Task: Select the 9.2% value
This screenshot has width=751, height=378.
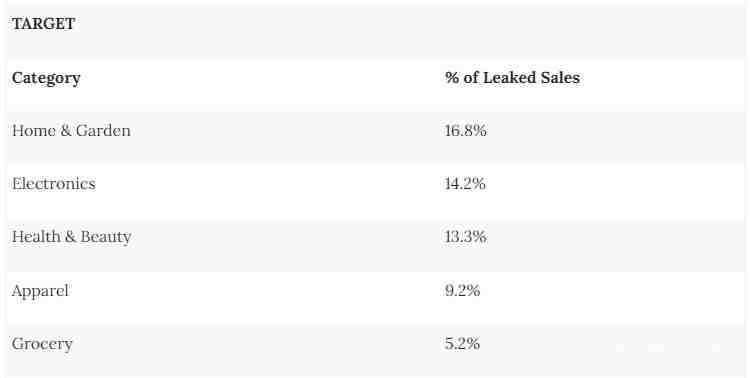Action: pyautogui.click(x=462, y=290)
